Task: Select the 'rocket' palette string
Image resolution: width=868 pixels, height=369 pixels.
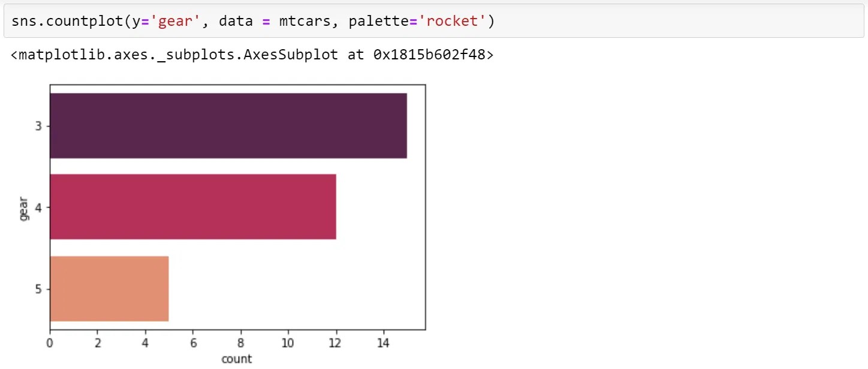Action: 453,20
